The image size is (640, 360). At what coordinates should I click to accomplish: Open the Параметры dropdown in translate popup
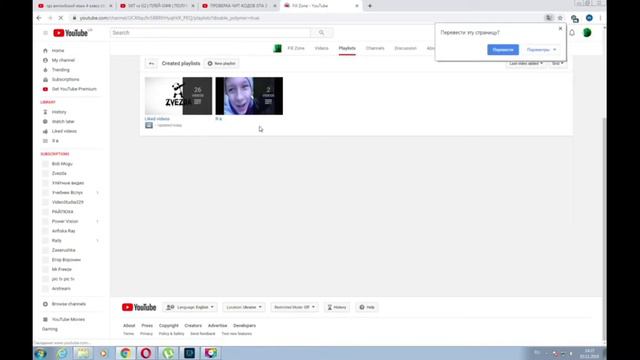(541, 50)
